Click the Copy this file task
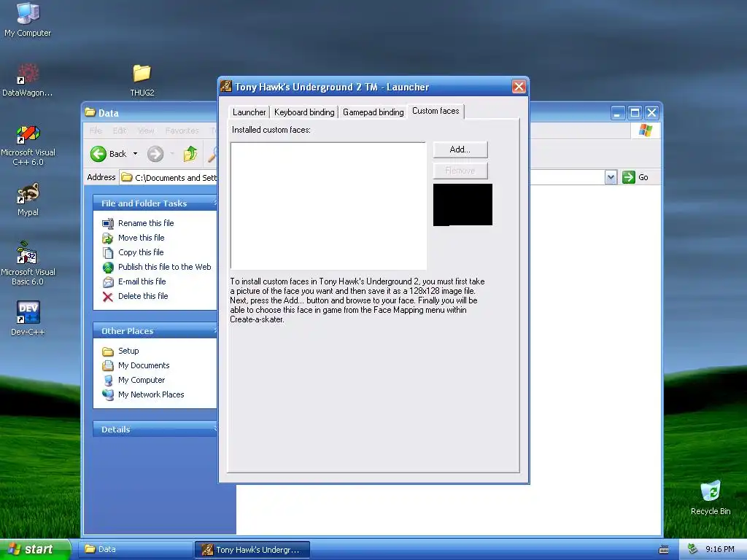Image resolution: width=747 pixels, height=560 pixels. (x=141, y=252)
